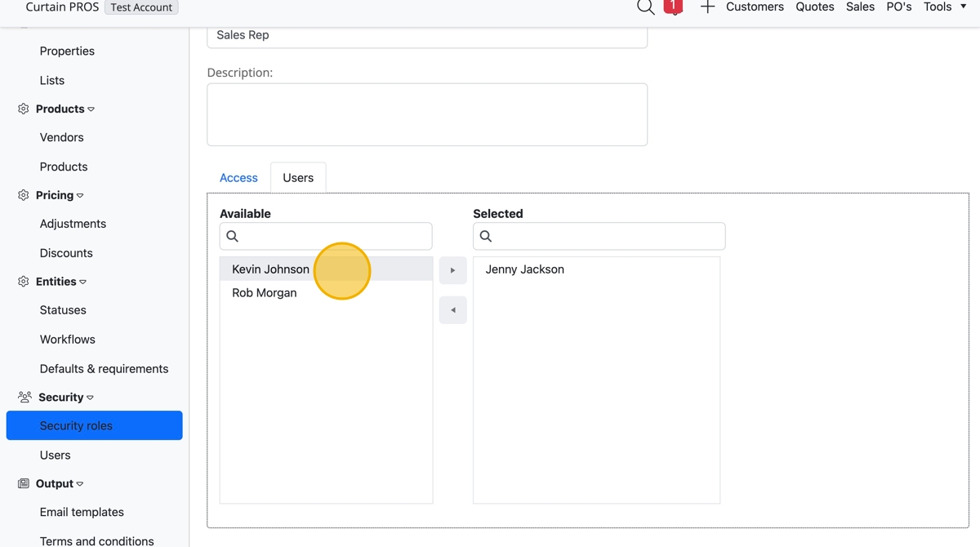Open Email templates under Output
This screenshot has height=547, width=980.
[x=82, y=512]
